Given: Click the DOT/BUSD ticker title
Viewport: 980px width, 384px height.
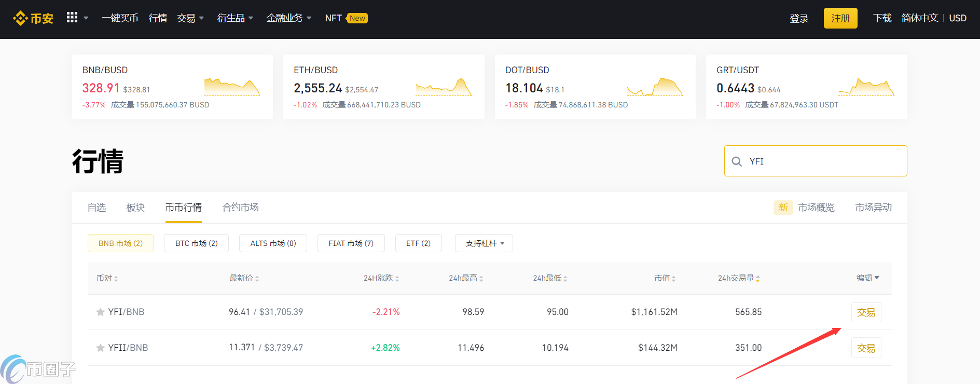Looking at the screenshot, I should pyautogui.click(x=527, y=70).
